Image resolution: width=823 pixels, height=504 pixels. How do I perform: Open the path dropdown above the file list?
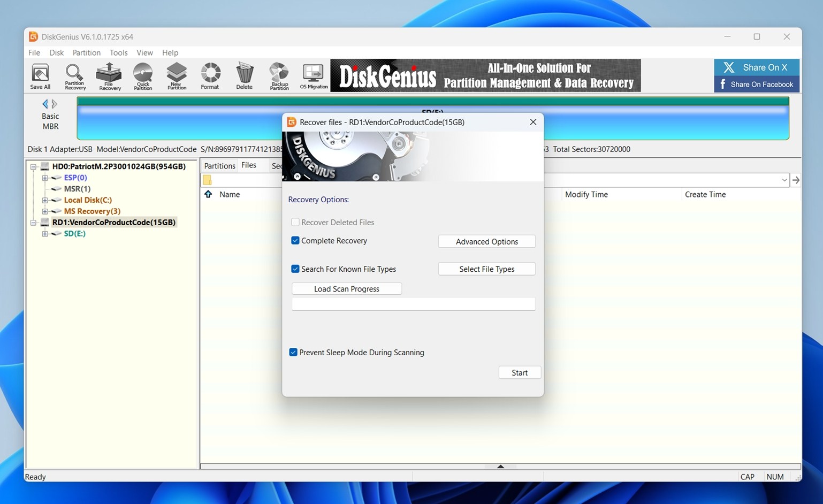pos(784,180)
